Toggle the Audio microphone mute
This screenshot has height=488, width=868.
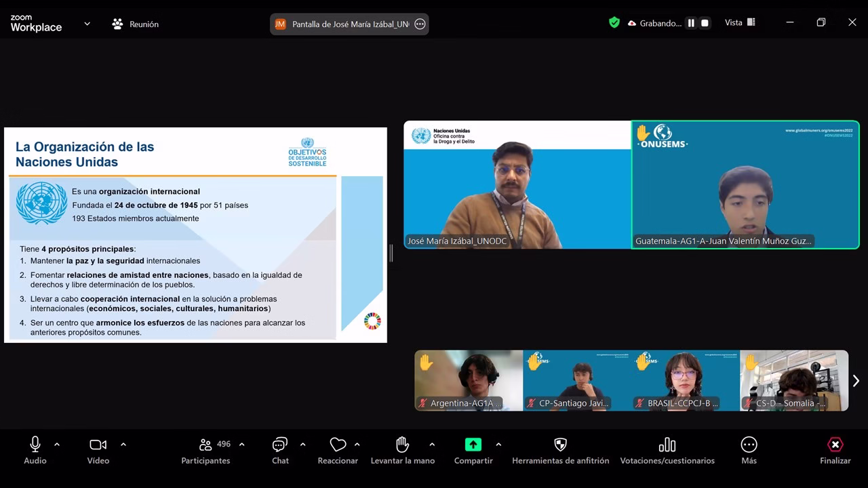point(35,445)
